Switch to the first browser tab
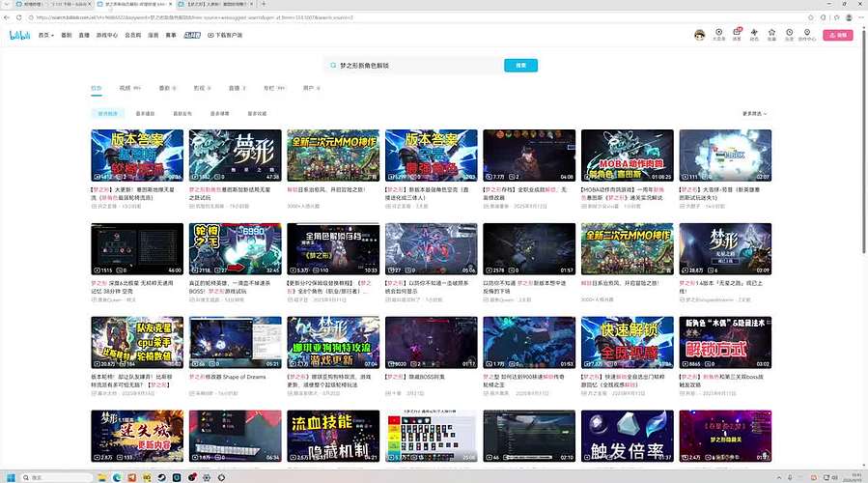Viewport: 868px width, 483px height. point(52,4)
